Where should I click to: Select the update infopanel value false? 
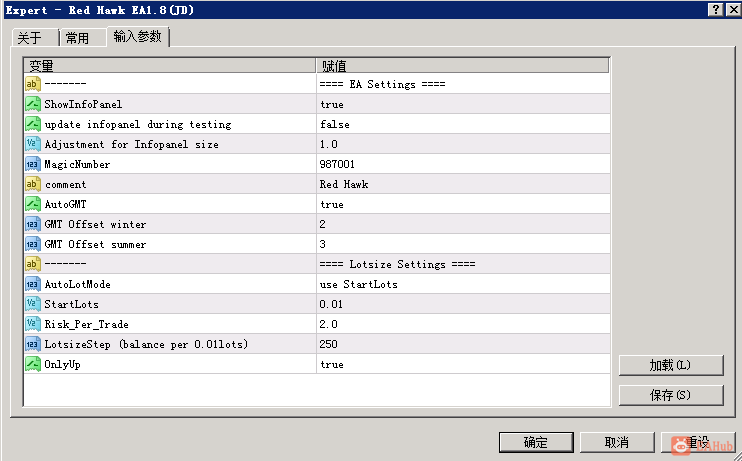click(335, 124)
